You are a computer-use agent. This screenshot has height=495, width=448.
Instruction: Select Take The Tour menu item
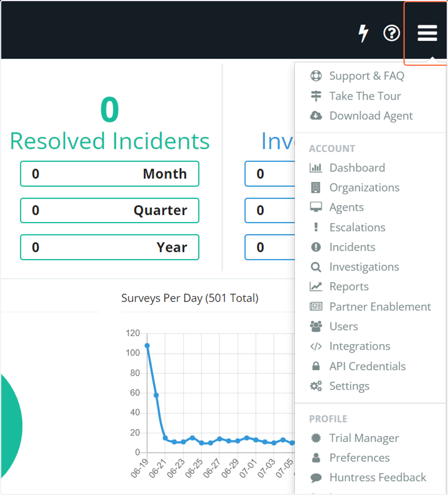365,96
